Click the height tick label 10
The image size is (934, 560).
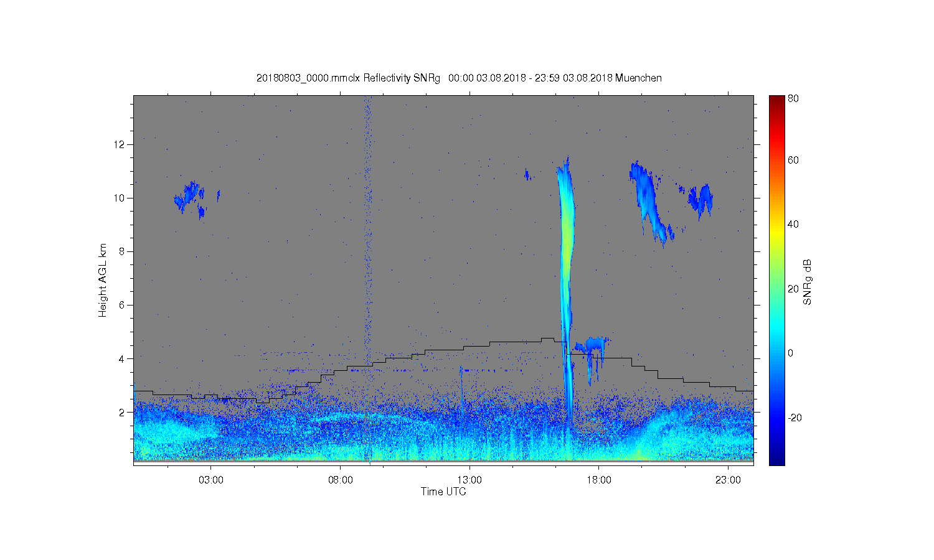click(120, 198)
